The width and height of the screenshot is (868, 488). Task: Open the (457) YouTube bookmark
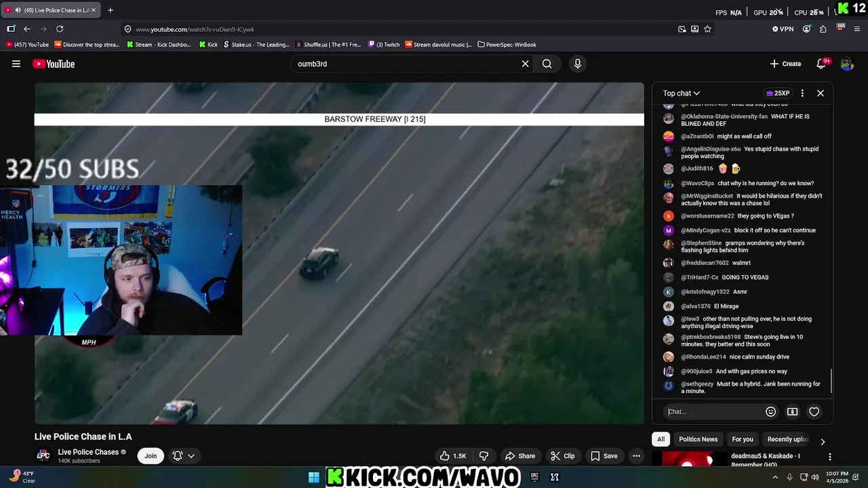tap(27, 45)
